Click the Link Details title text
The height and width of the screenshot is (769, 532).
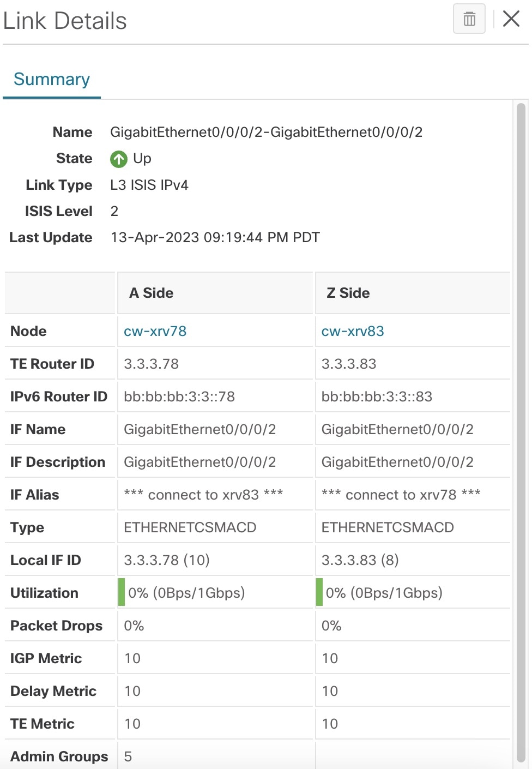[64, 20]
